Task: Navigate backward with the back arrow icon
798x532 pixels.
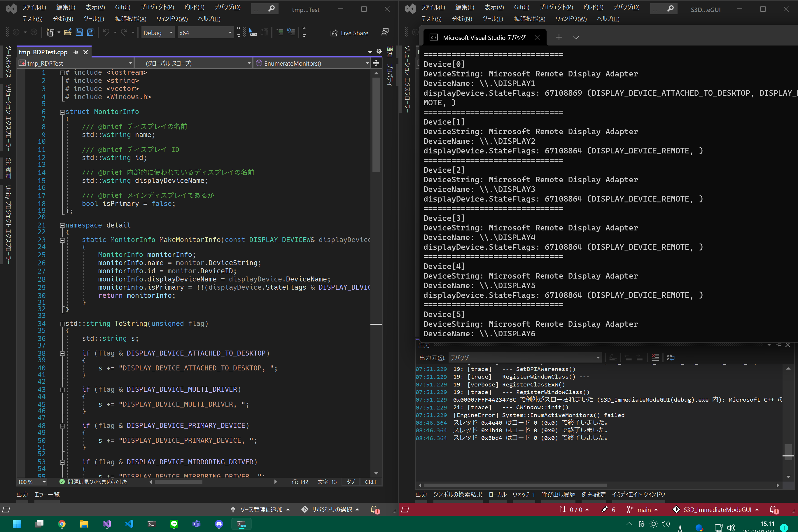Action: [x=16, y=32]
